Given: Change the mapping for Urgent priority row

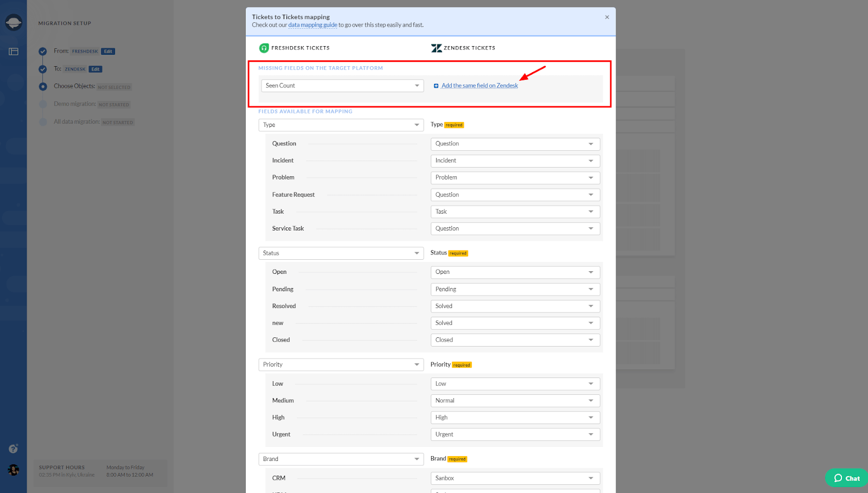Looking at the screenshot, I should click(515, 434).
